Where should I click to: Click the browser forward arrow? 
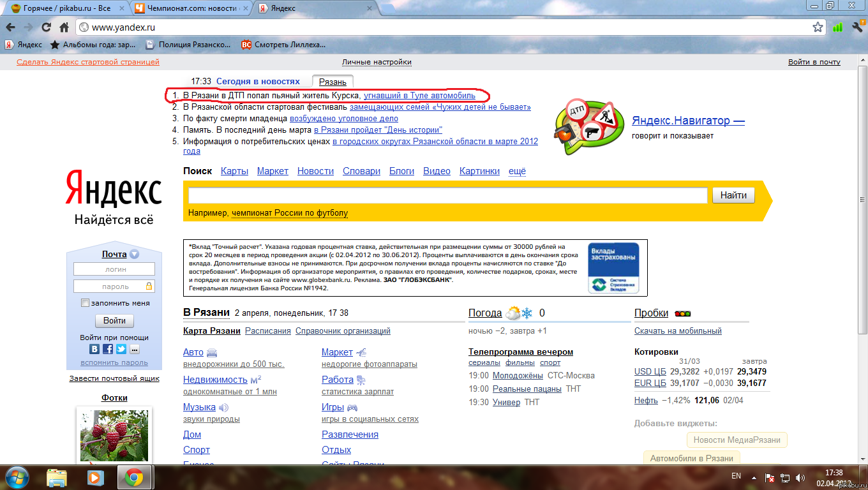click(x=28, y=27)
